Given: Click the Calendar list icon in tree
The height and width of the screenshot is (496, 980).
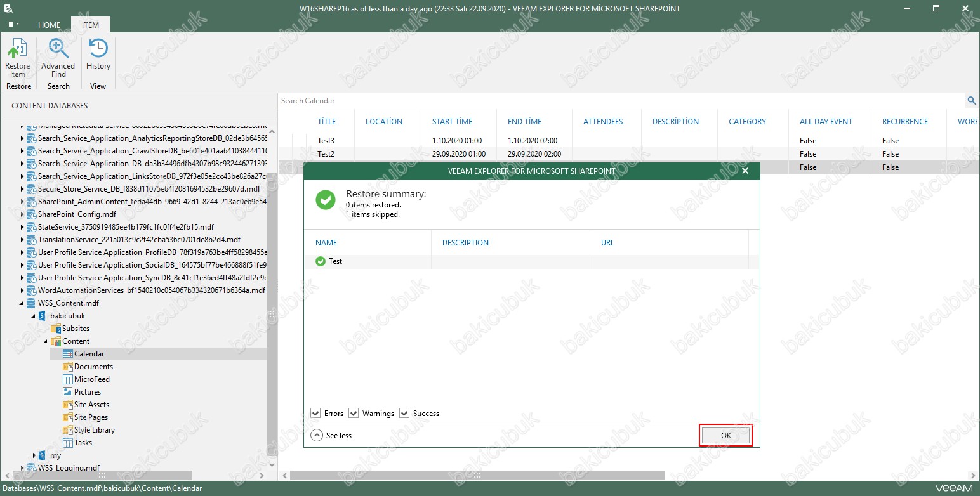Looking at the screenshot, I should pos(68,354).
